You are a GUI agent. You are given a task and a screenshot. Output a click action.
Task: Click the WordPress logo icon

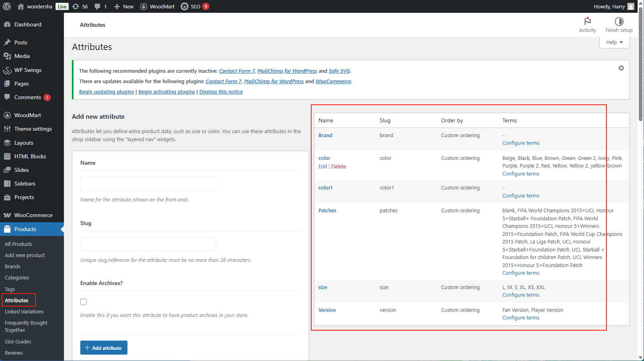pos(7,6)
